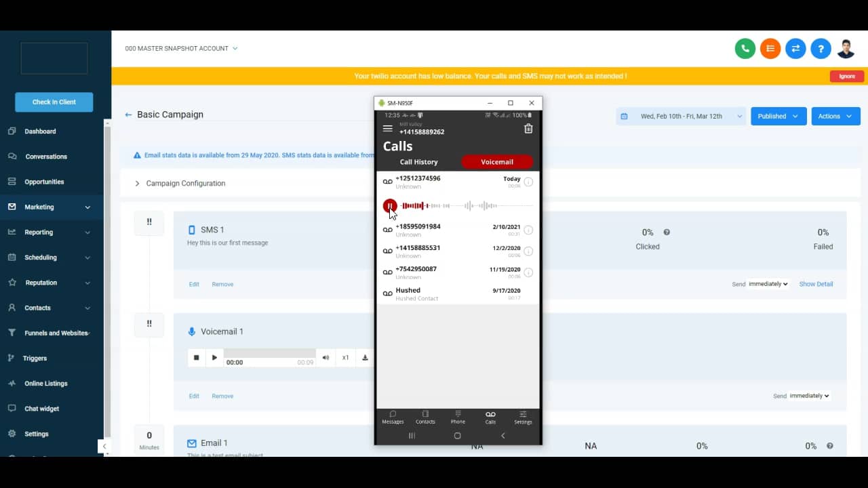Collapse the sidebar with the chevron
The width and height of the screenshot is (868, 488).
[x=104, y=447]
